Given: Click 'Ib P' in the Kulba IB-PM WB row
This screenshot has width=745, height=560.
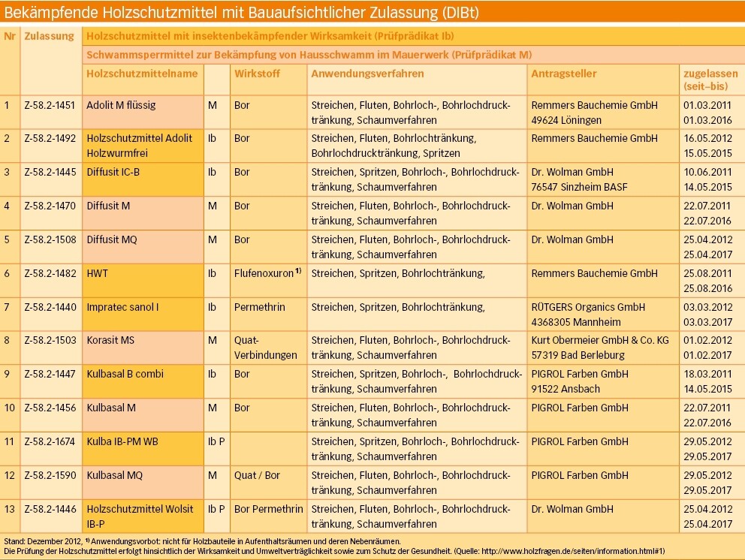Looking at the screenshot, I should tap(216, 441).
